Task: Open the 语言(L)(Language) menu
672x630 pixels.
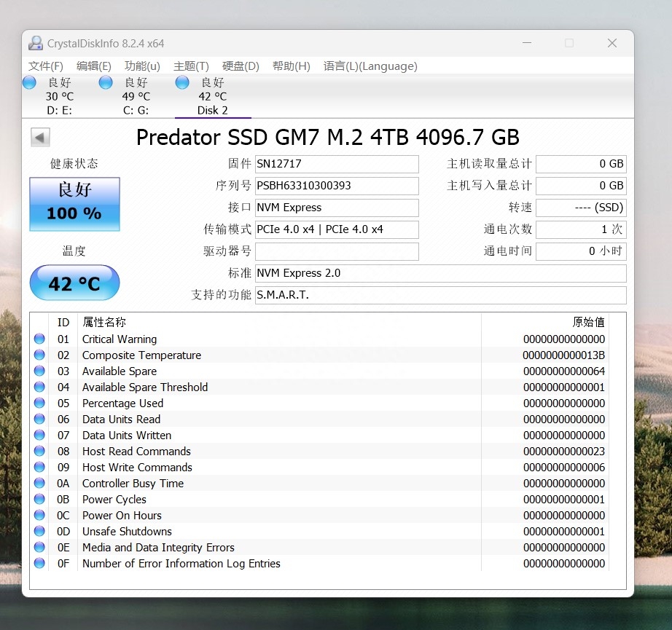Action: (370, 66)
